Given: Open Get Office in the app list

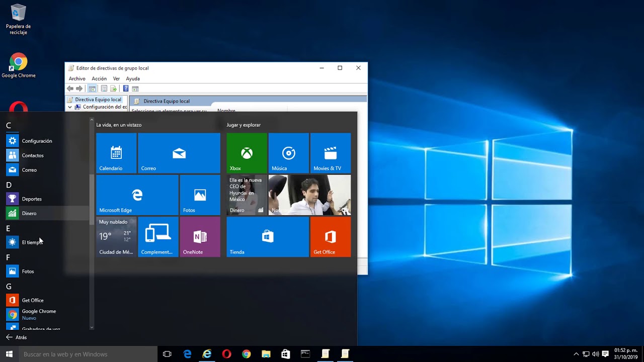Looking at the screenshot, I should pos(47,300).
